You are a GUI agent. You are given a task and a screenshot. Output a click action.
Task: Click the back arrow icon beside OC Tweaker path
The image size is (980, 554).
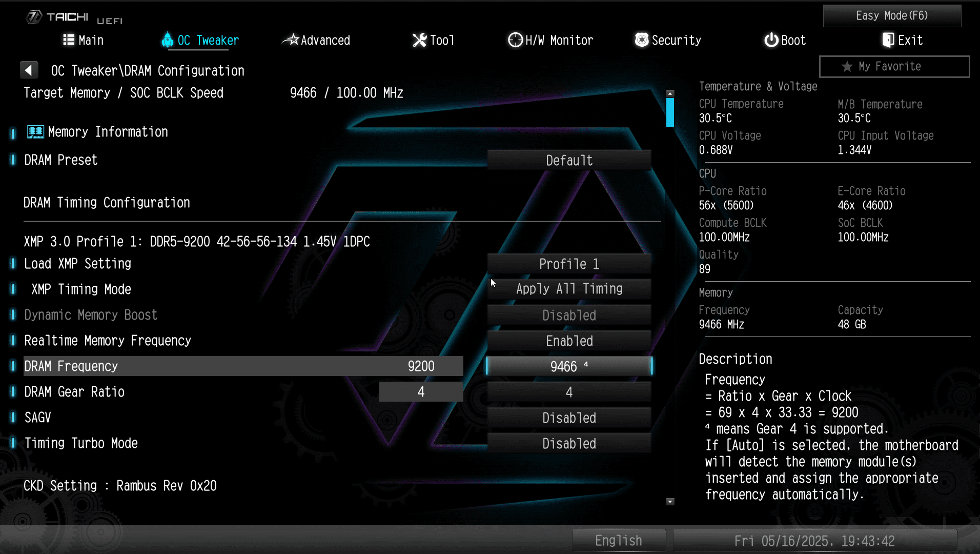point(29,70)
